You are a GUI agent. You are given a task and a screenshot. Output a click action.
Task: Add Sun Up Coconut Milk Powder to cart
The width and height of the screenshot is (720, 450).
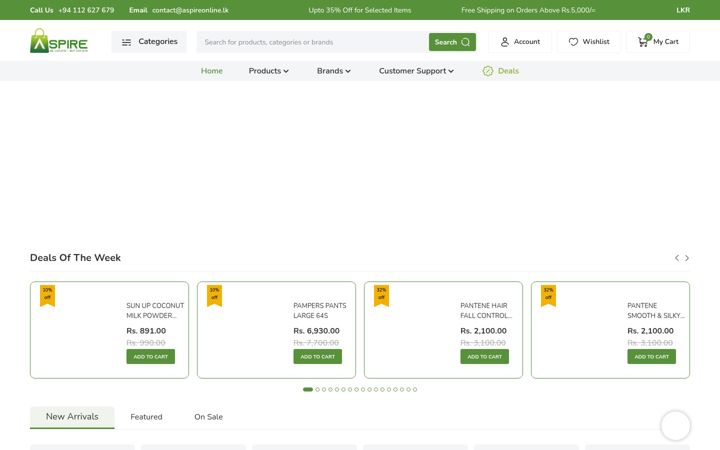[151, 356]
